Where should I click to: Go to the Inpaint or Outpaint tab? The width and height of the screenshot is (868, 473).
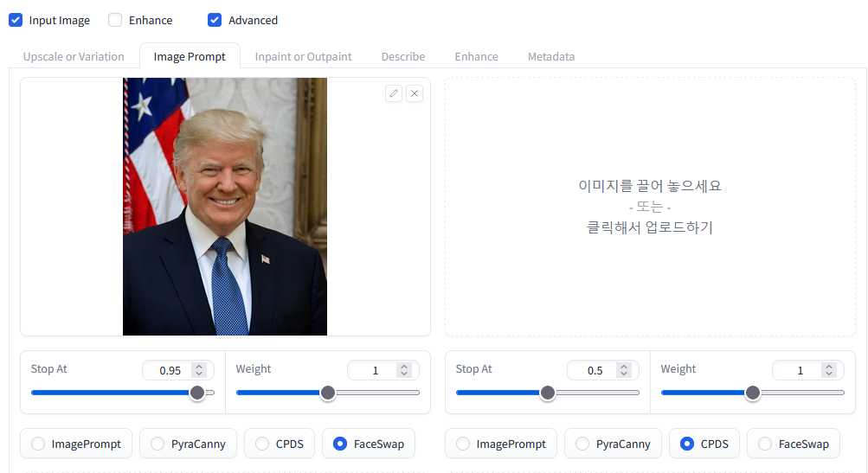tap(304, 56)
